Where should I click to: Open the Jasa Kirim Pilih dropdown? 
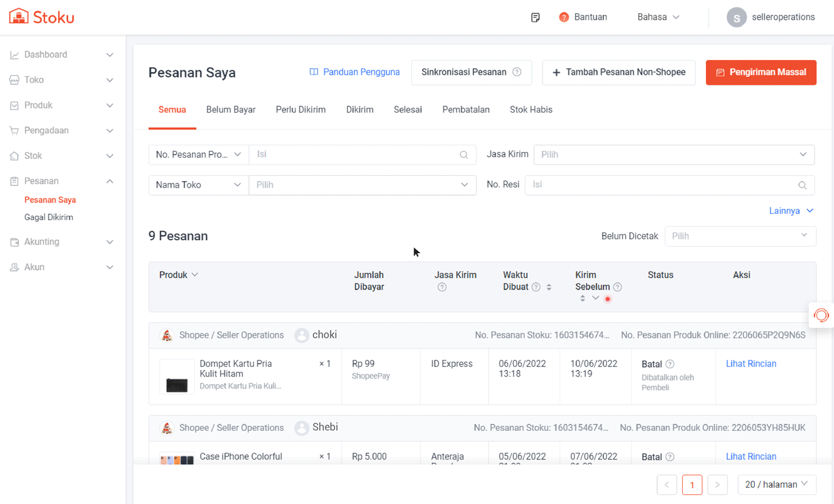click(674, 155)
